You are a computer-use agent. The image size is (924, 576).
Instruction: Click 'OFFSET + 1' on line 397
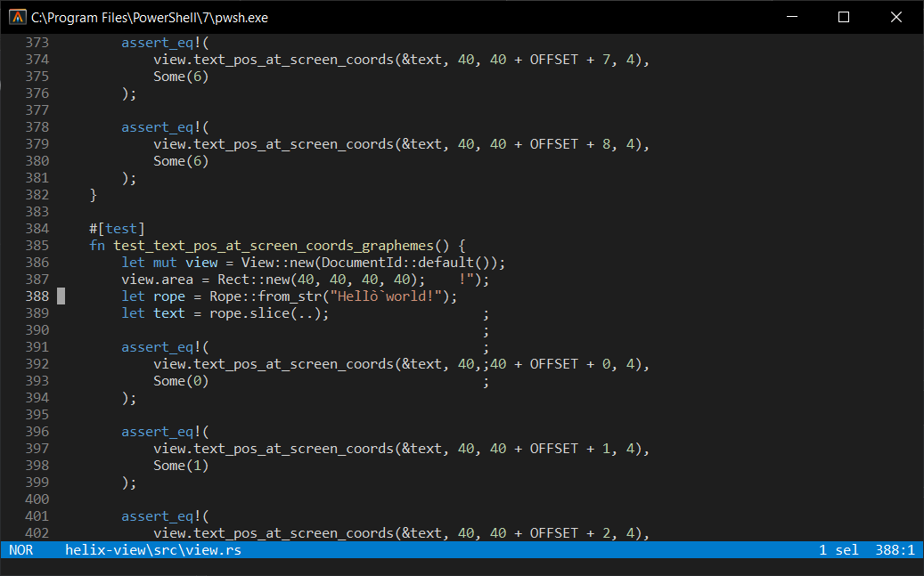(572, 449)
